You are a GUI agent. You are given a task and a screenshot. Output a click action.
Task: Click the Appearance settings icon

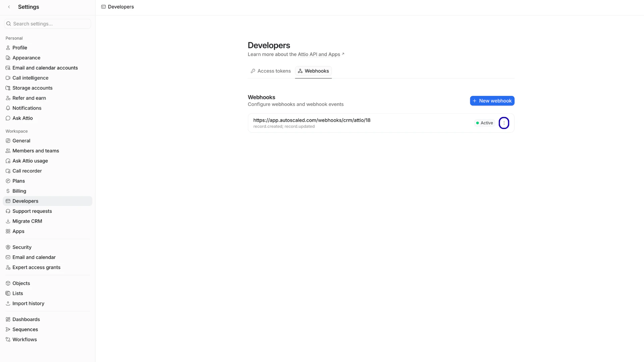point(8,58)
